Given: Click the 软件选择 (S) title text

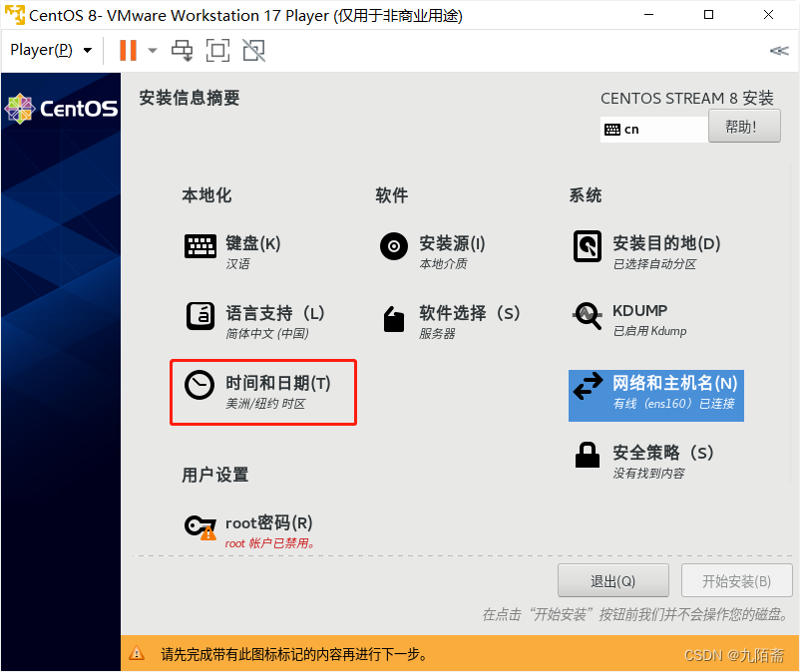Looking at the screenshot, I should tap(470, 313).
